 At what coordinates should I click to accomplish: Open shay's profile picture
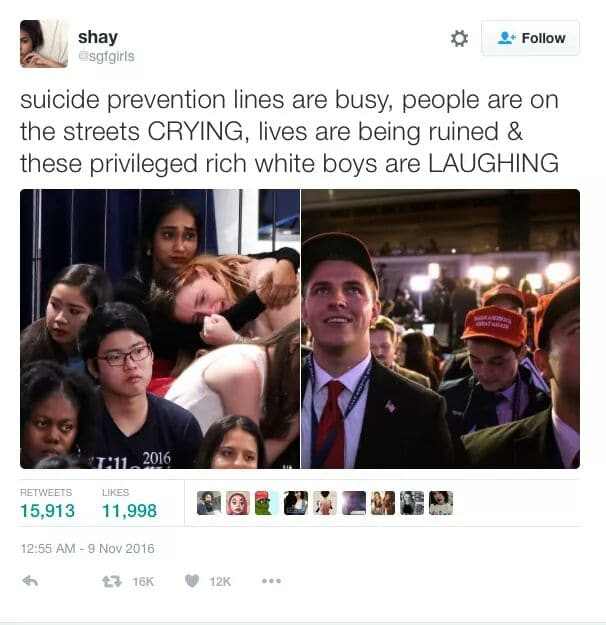tap(44, 44)
